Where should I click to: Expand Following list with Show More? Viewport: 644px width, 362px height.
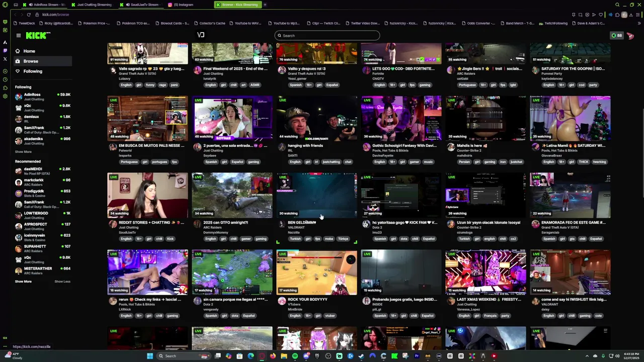pyautogui.click(x=23, y=151)
